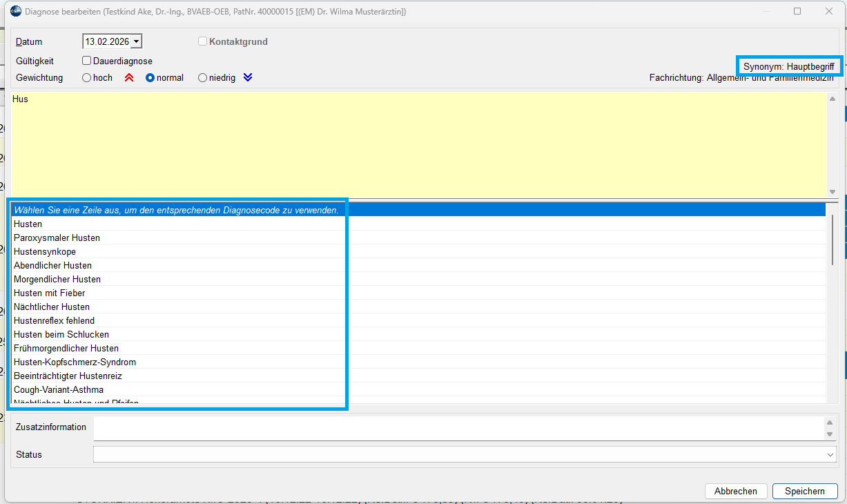This screenshot has width=847, height=504.
Task: Open the Datum date picker dropdown
Action: [136, 42]
